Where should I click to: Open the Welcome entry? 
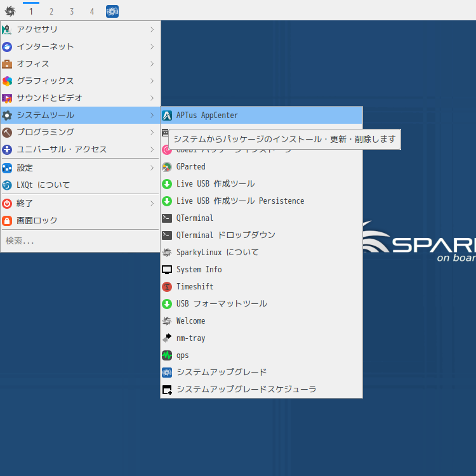click(x=261, y=321)
